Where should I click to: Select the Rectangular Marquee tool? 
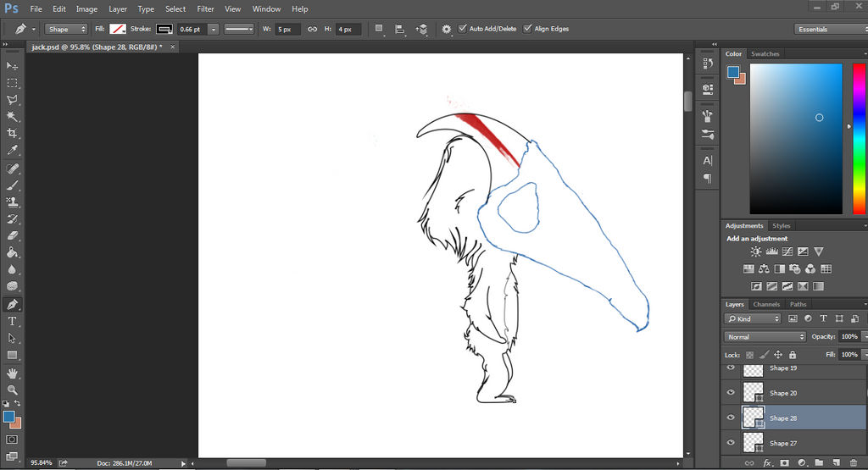coord(12,83)
